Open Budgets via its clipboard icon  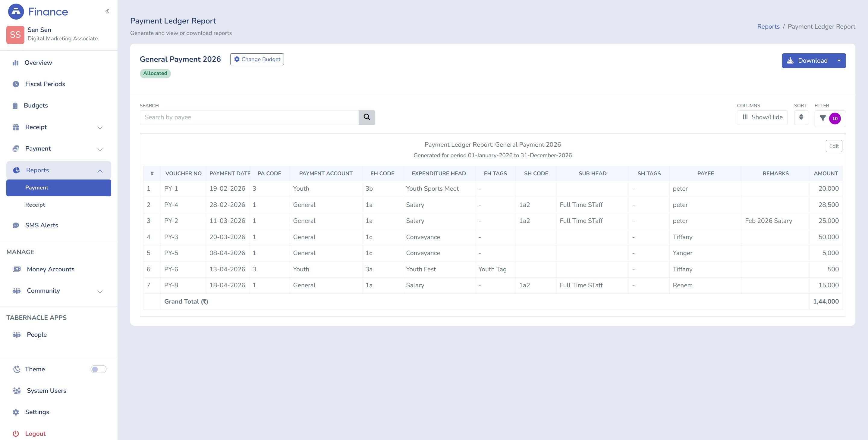(15, 106)
